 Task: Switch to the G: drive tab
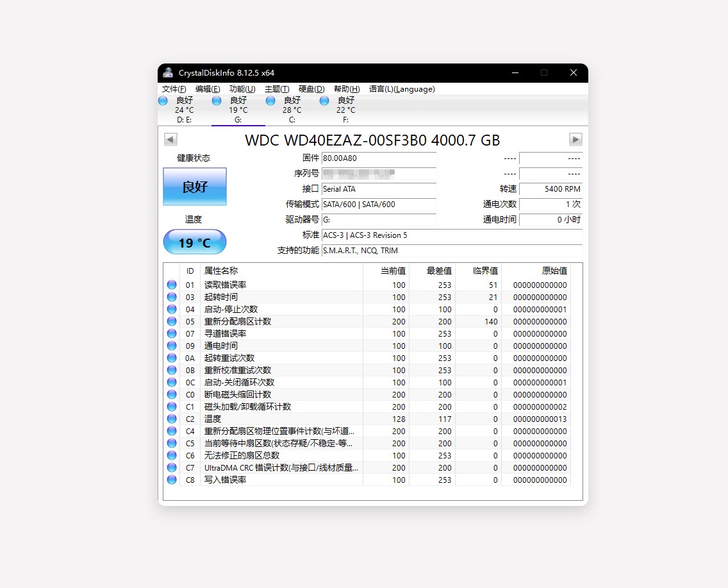point(238,110)
